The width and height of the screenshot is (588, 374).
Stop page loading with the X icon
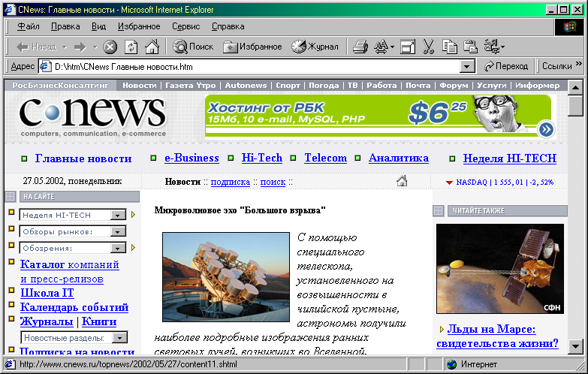110,47
